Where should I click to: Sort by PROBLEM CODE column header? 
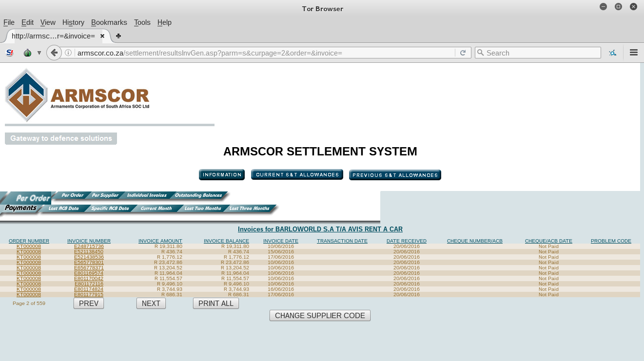point(611,241)
